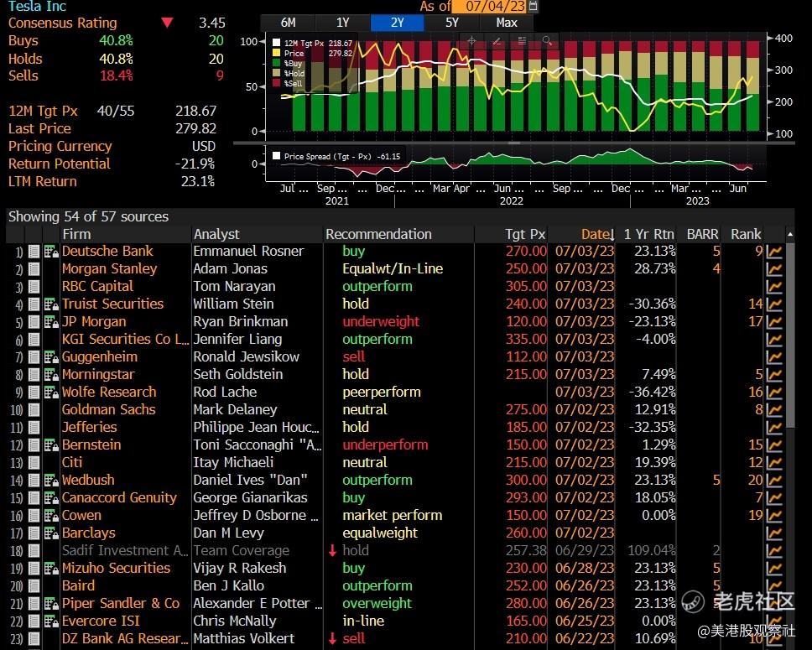Open the Wedbush firm link
Viewport: 812px width, 650px height.
point(88,480)
